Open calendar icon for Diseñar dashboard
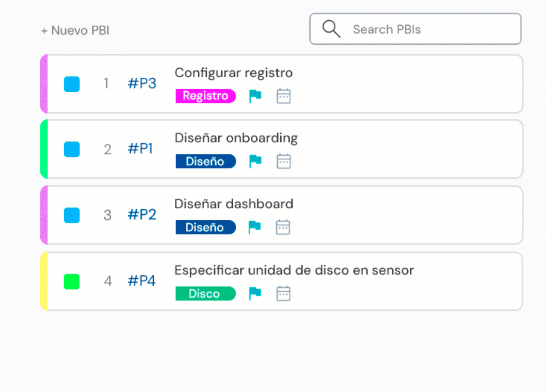 [283, 228]
